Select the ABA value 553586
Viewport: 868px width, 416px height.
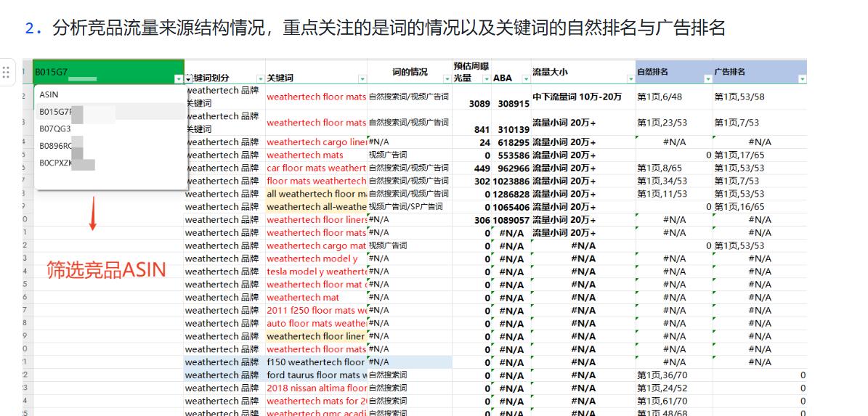(511, 155)
